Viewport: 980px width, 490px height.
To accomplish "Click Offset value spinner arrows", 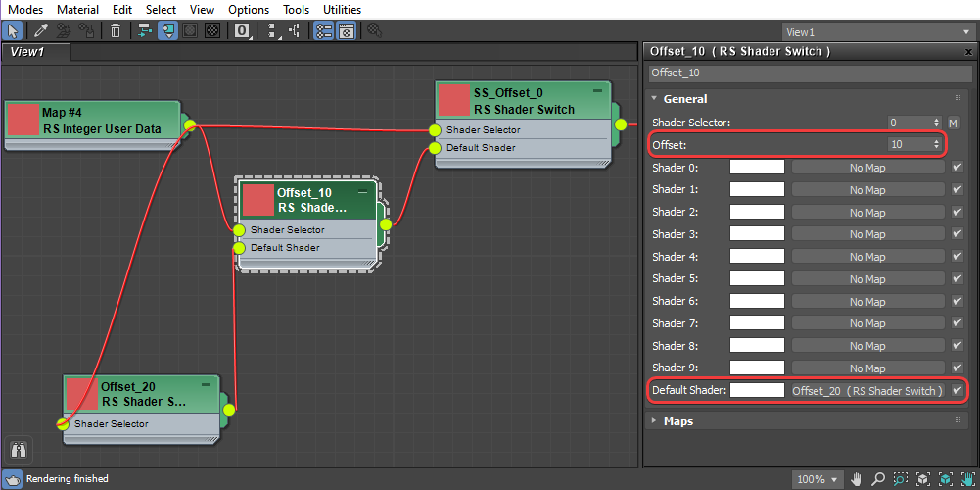I will 936,144.
